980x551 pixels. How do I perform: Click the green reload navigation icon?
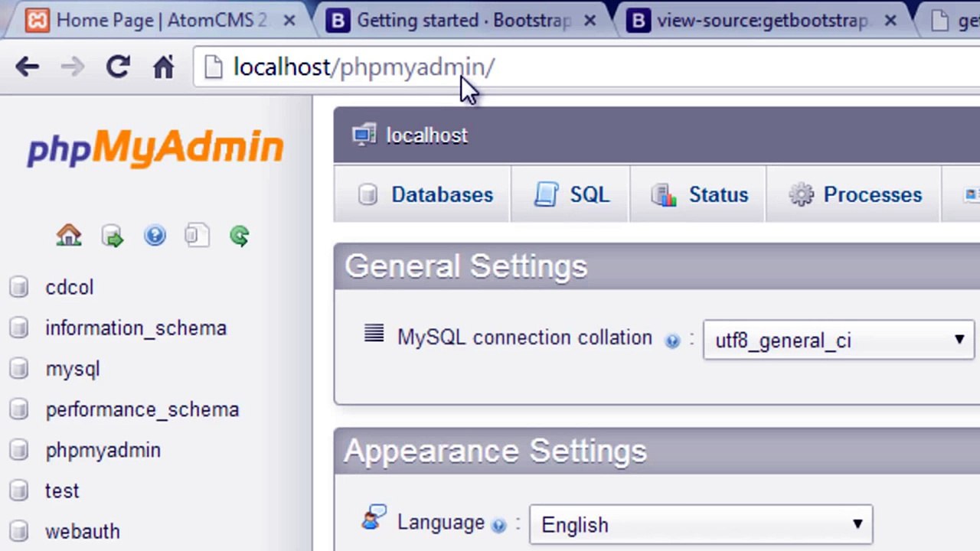(x=240, y=236)
